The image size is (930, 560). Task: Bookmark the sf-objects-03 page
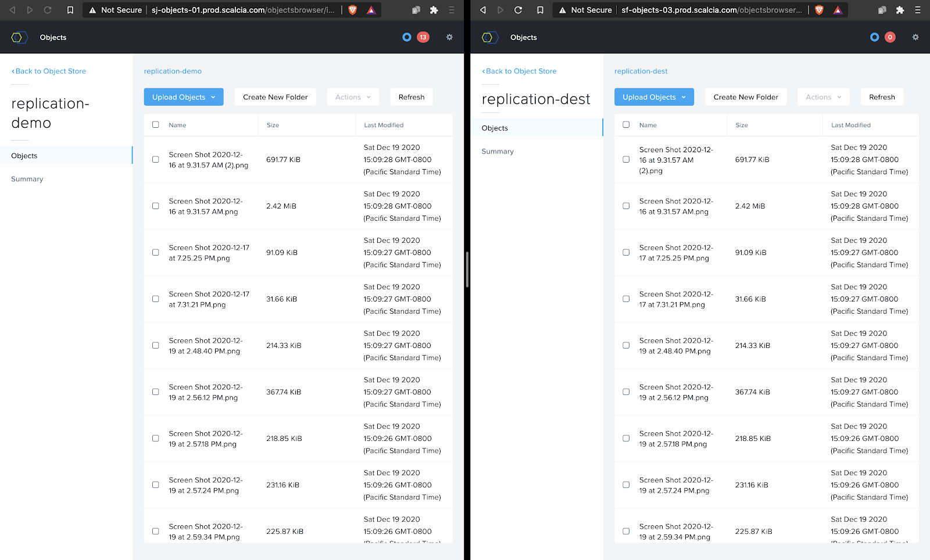(541, 10)
